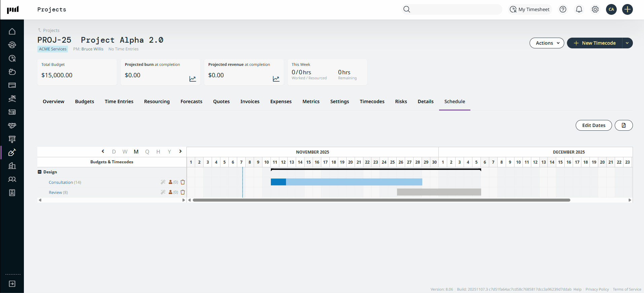
Task: Delete the Consultation timecode with trash icon
Action: click(x=183, y=182)
